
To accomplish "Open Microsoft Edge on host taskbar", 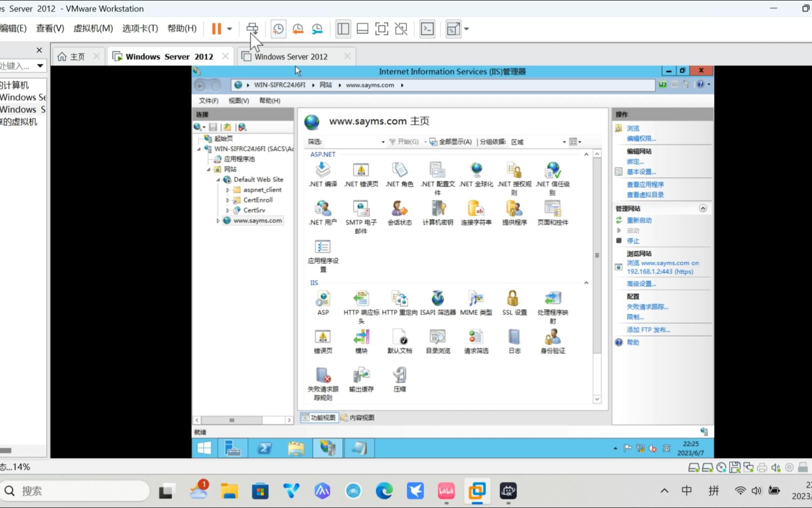I will click(384, 491).
